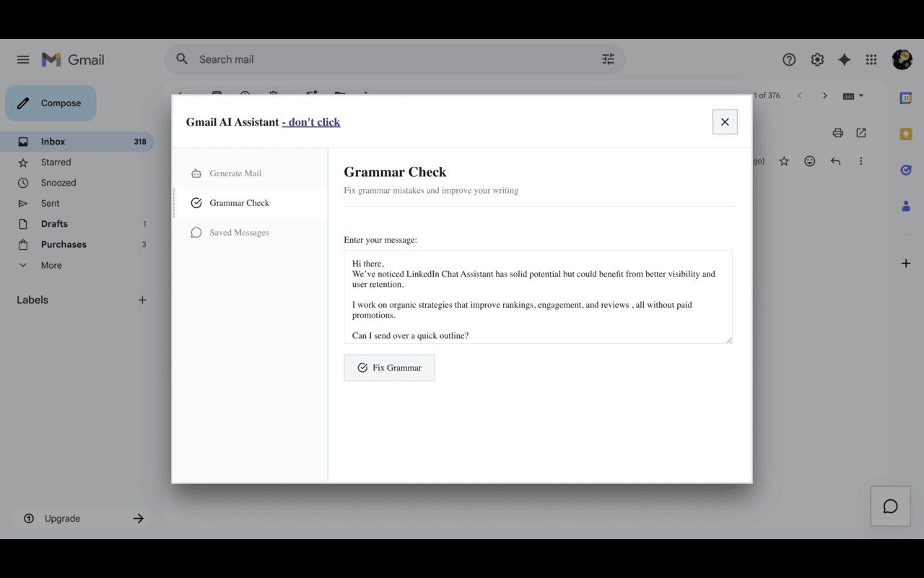Click inside the message text area
Screen dimensions: 924x578
pos(539,297)
